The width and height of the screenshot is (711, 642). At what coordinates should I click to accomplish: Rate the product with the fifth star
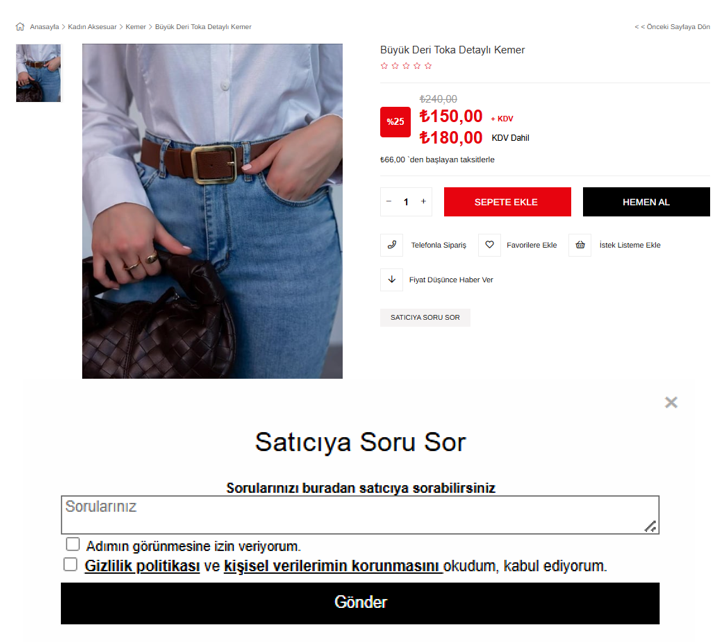click(428, 66)
